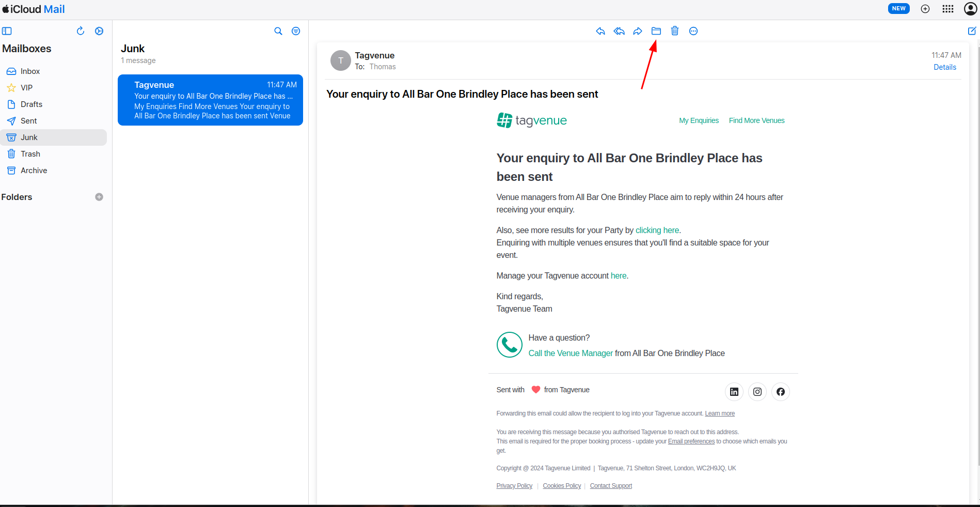This screenshot has width=980, height=507.
Task: Reply all to the Tagvenue email
Action: tap(619, 31)
